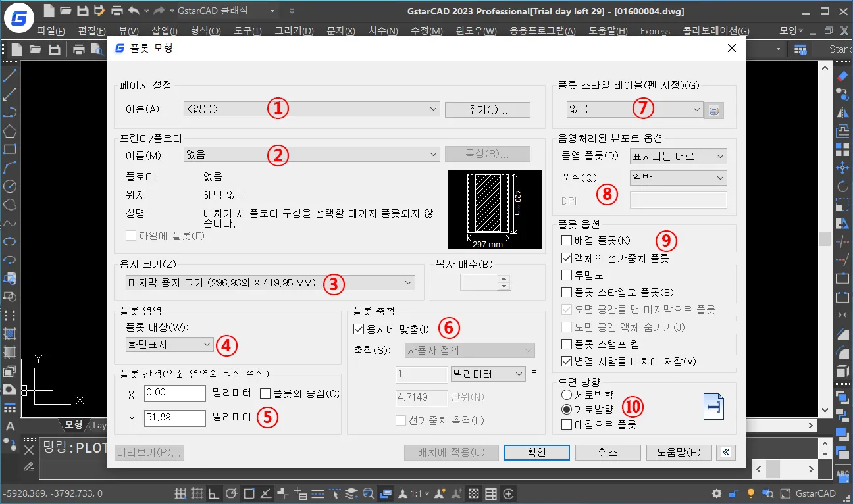853x504 pixels.
Task: Uncheck the 용지에 맞춤(I) checkbox
Action: click(359, 329)
